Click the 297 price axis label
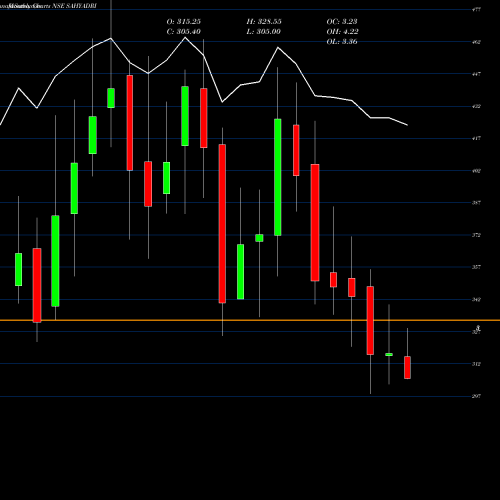 tap(477, 396)
